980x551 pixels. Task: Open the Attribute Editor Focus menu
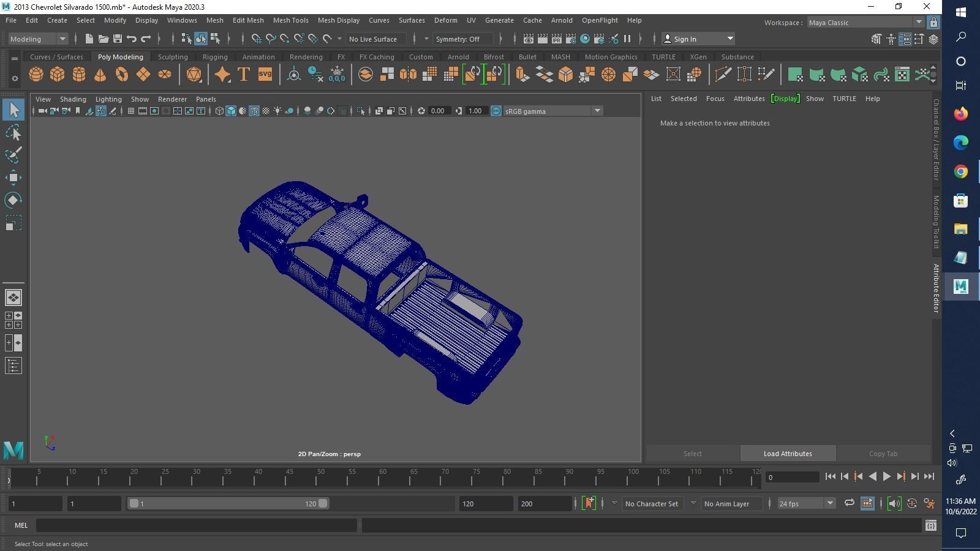pyautogui.click(x=715, y=99)
